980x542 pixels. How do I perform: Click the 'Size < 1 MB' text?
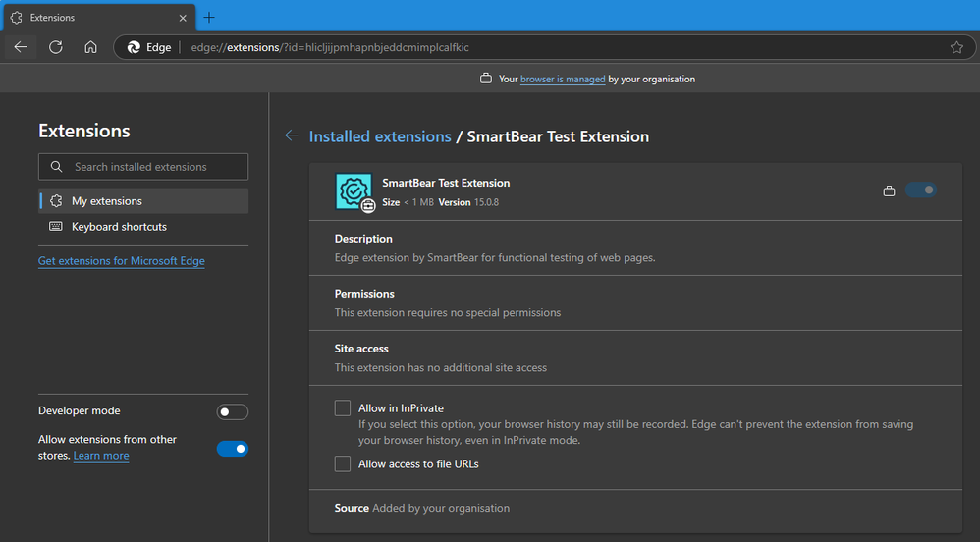tap(408, 202)
